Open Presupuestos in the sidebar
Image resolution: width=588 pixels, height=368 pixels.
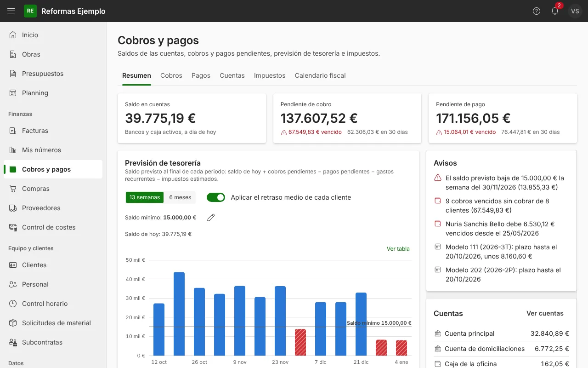[x=53, y=74]
